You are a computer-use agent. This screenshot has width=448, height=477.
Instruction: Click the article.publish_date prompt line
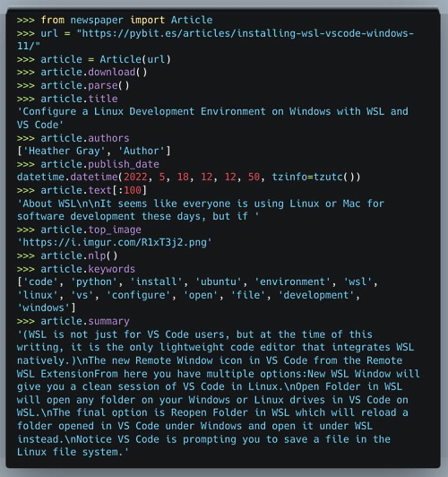(88, 164)
